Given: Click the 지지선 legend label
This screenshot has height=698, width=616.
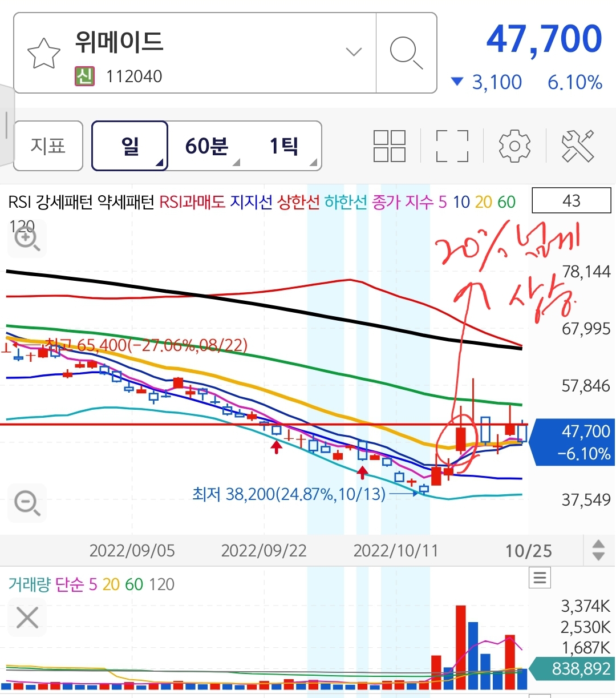Looking at the screenshot, I should click(x=252, y=202).
